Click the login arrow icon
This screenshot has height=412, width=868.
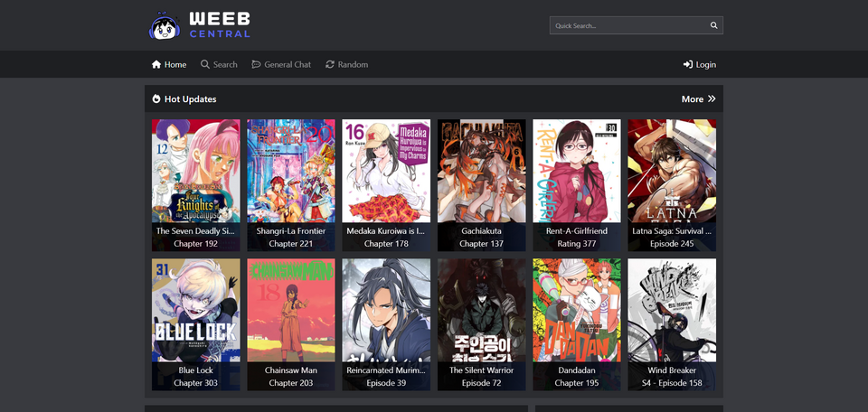coord(687,65)
